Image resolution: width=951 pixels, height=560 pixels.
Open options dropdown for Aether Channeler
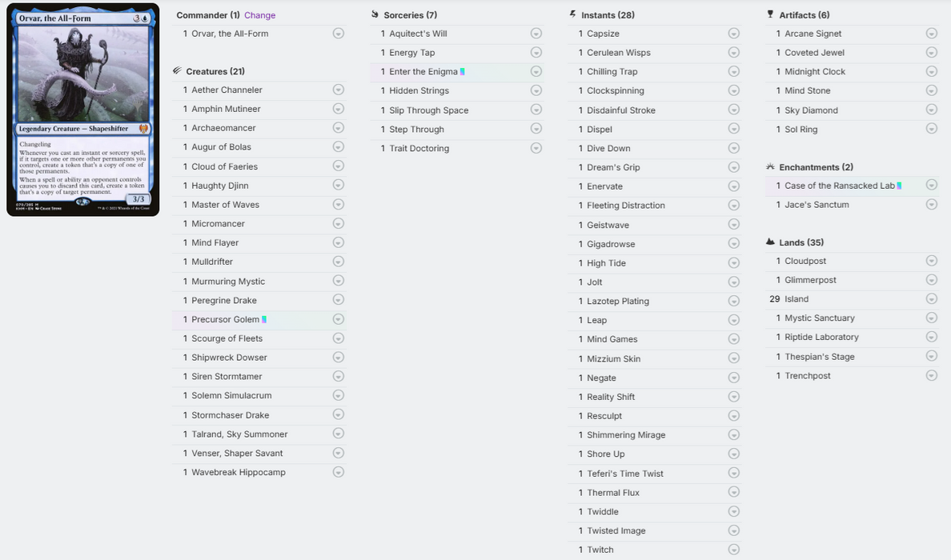click(339, 90)
